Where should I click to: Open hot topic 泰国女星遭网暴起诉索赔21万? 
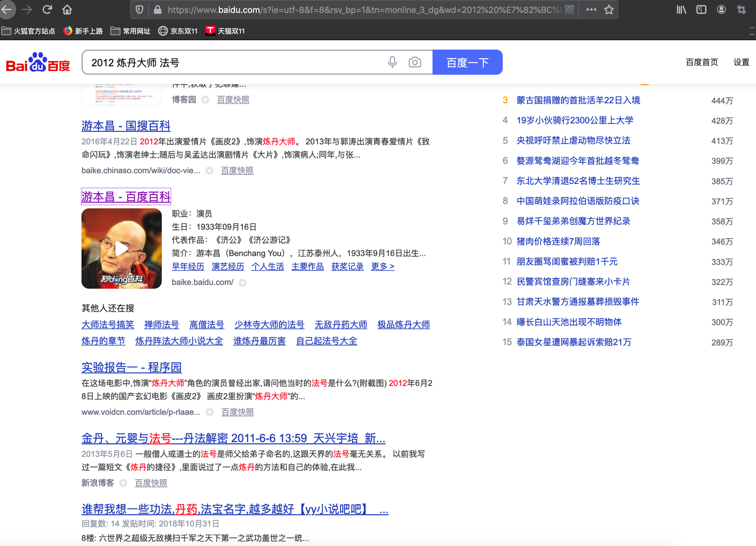click(574, 342)
